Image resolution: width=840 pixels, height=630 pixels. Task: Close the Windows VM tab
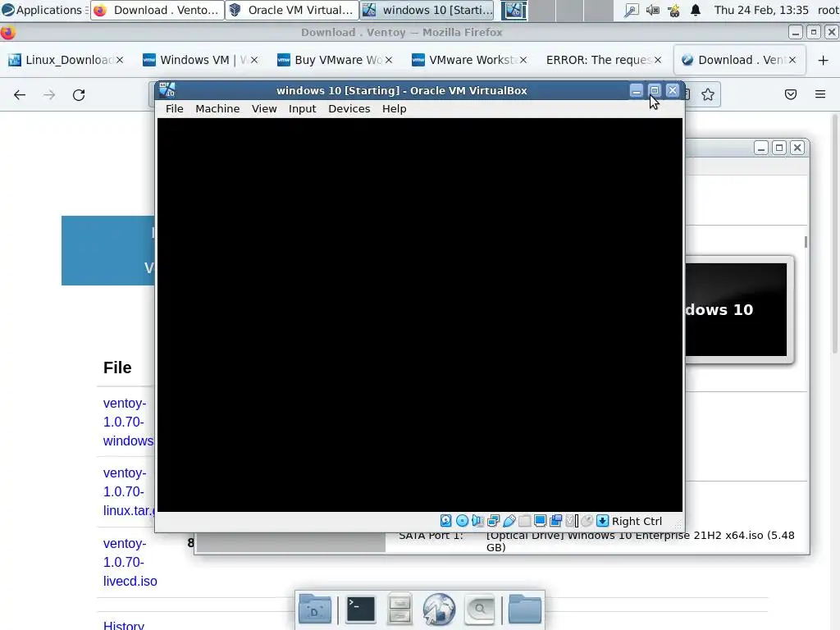[x=254, y=60]
